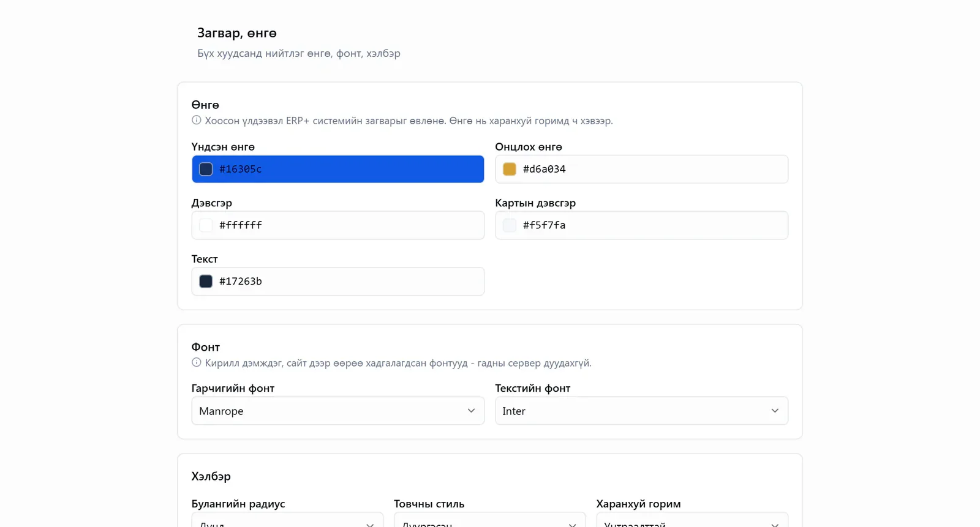
Task: Click the Онцлох өнгө label
Action: (x=529, y=147)
